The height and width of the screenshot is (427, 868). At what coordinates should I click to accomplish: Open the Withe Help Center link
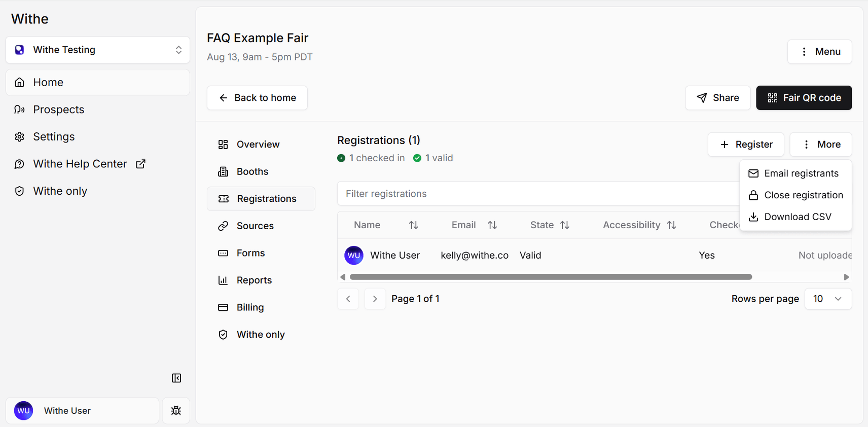[x=98, y=164]
